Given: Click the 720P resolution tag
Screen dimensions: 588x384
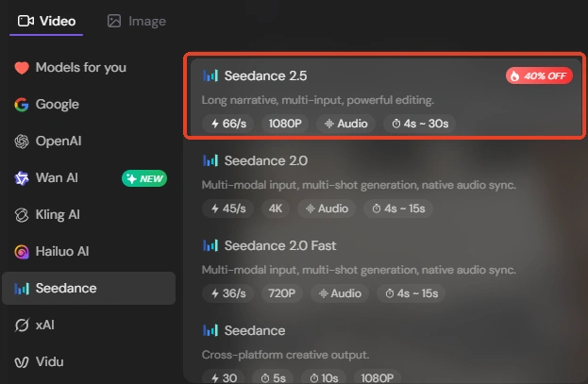Looking at the screenshot, I should pyautogui.click(x=282, y=293).
